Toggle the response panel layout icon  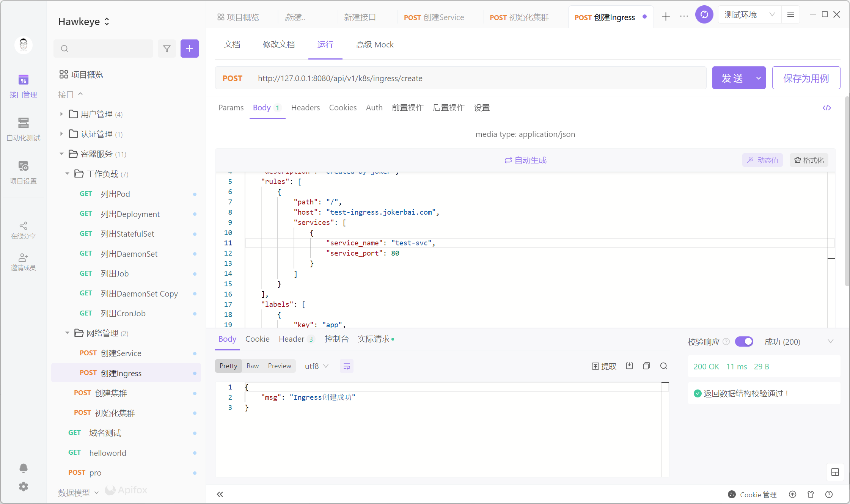[x=835, y=472]
